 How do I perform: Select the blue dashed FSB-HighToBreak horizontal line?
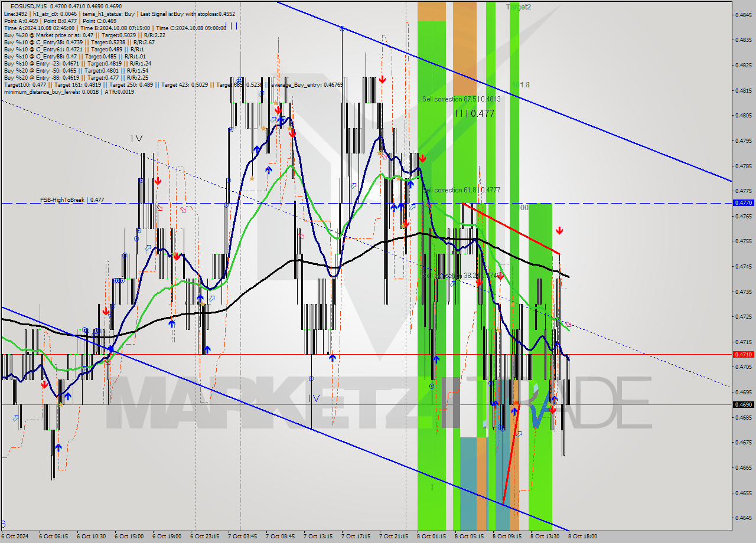tap(366, 202)
